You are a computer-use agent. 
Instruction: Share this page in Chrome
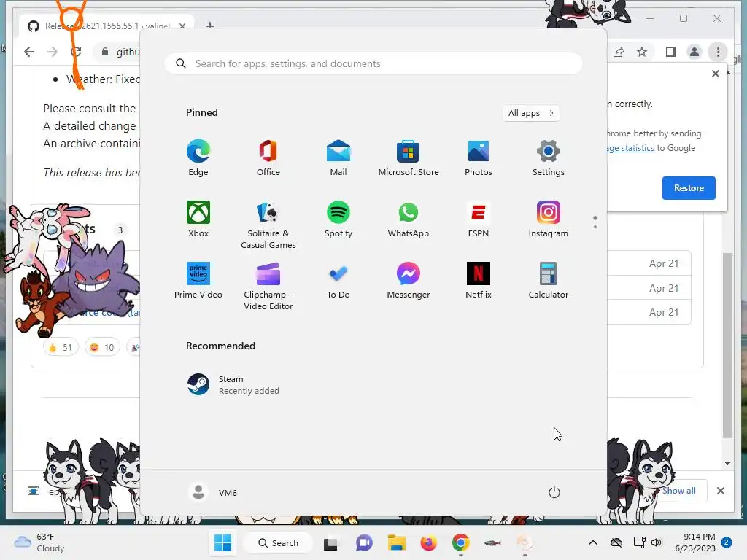pyautogui.click(x=619, y=52)
